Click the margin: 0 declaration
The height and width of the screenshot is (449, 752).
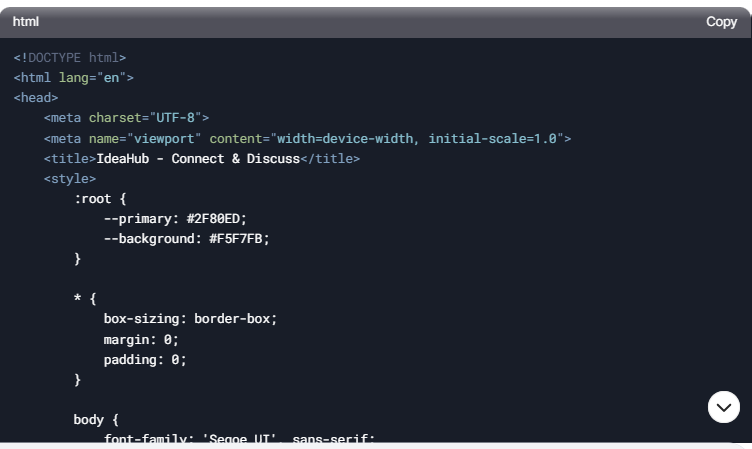[141, 340]
